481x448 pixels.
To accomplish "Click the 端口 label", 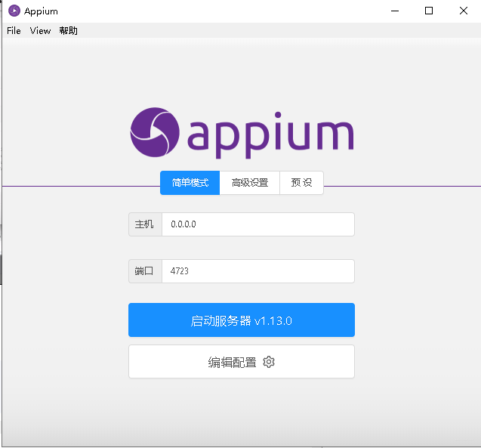I will click(x=144, y=271).
